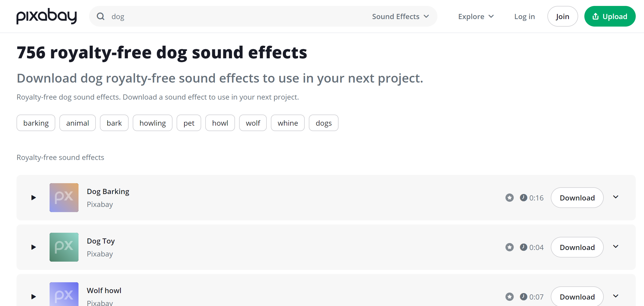
Task: Click the Log in link
Action: pyautogui.click(x=524, y=17)
